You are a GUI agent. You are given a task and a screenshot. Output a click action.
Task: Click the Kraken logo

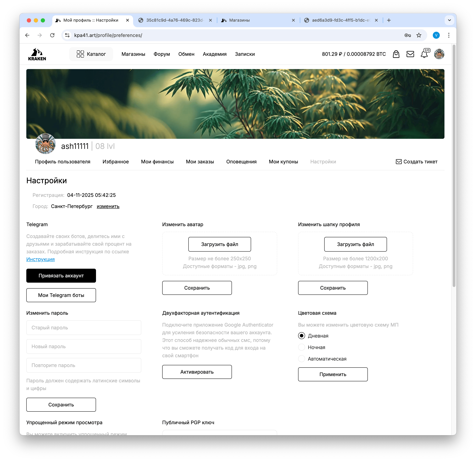coord(37,54)
